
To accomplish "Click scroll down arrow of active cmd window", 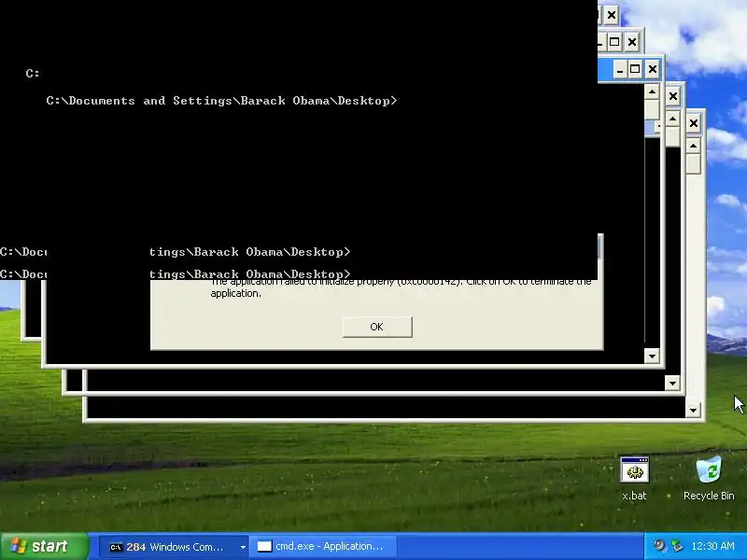I will 652,356.
